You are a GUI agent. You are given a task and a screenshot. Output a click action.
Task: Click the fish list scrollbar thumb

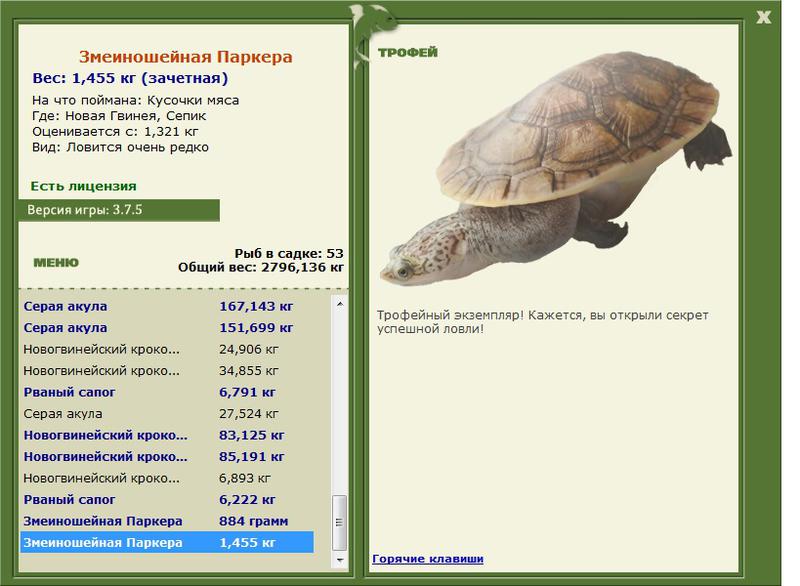pos(340,522)
